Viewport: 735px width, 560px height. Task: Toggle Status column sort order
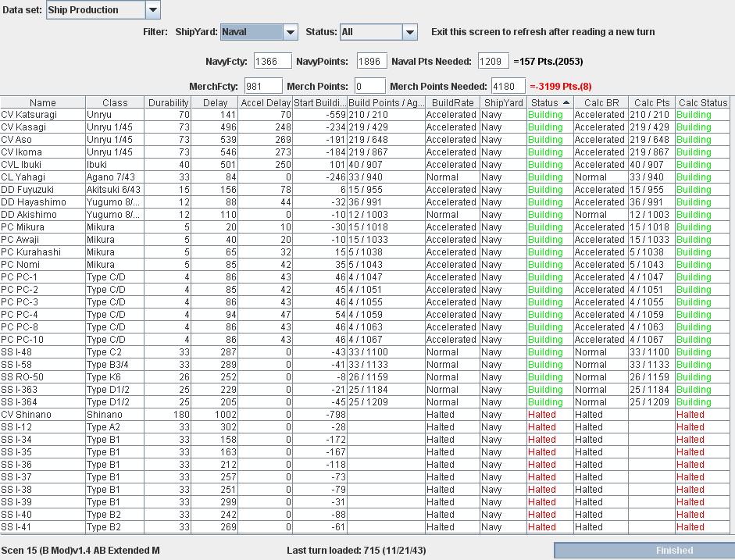coord(550,102)
